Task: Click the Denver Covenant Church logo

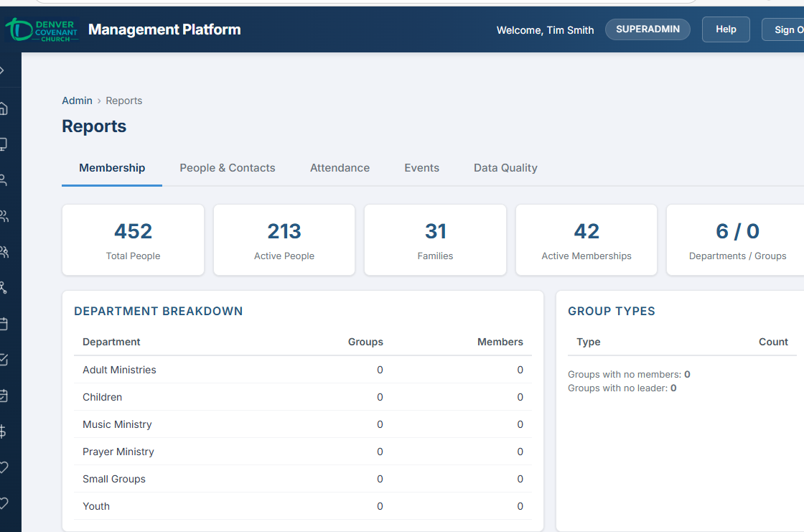Action: [x=41, y=29]
